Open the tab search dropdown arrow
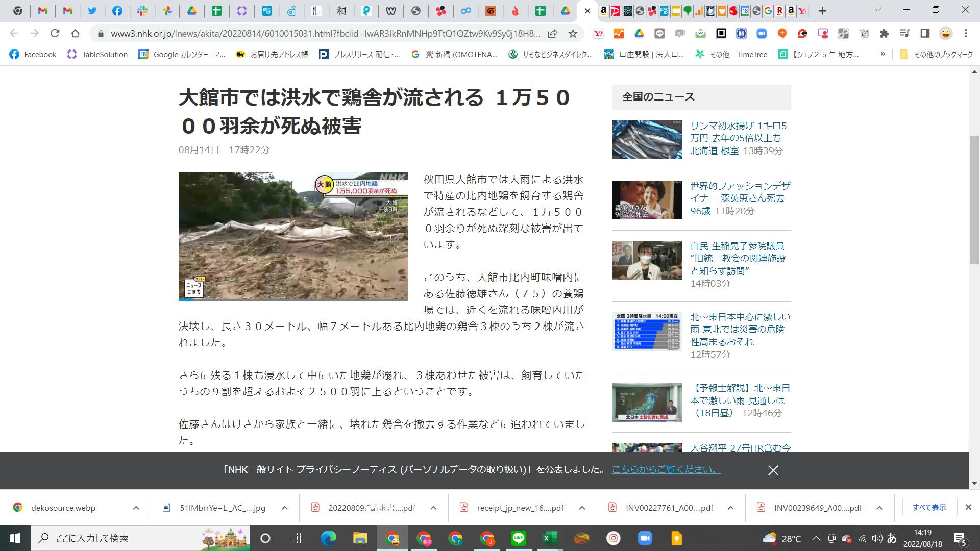 pyautogui.click(x=877, y=10)
